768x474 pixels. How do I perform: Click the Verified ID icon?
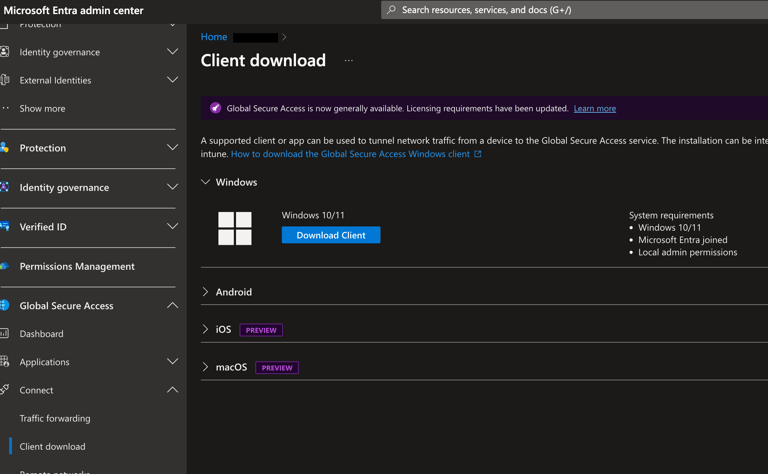pyautogui.click(x=4, y=226)
